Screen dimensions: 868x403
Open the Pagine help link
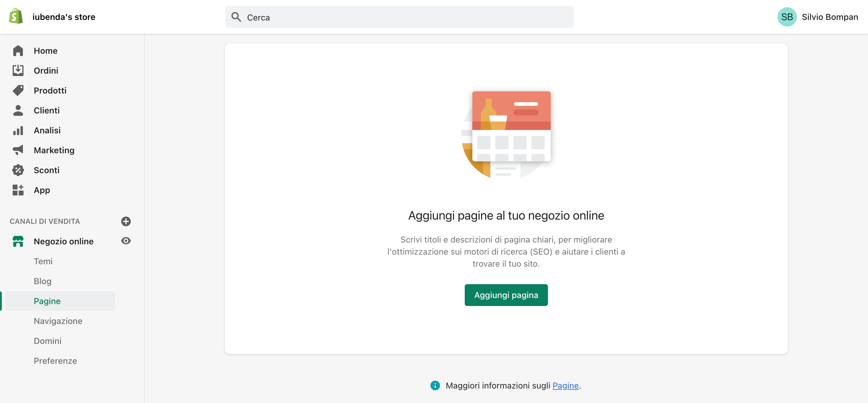[566, 386]
